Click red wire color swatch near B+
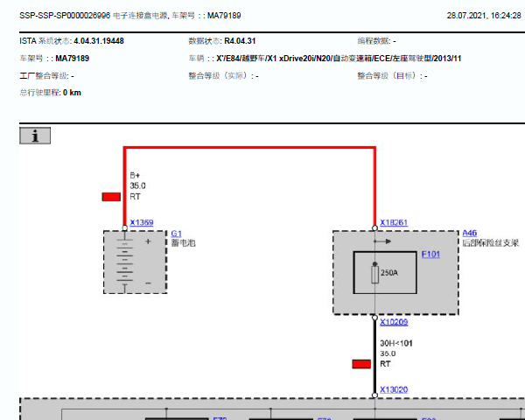 111,197
